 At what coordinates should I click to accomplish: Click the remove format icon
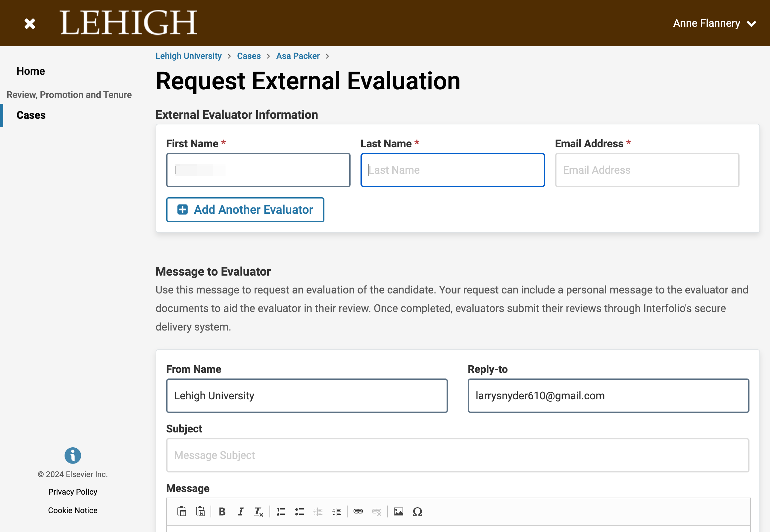pyautogui.click(x=259, y=512)
